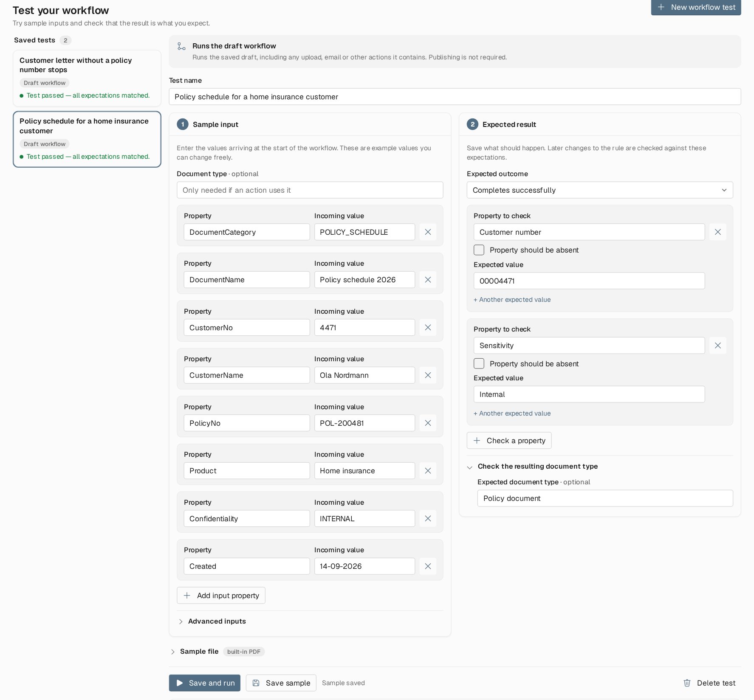Mark Customer number property as absent

click(x=479, y=250)
